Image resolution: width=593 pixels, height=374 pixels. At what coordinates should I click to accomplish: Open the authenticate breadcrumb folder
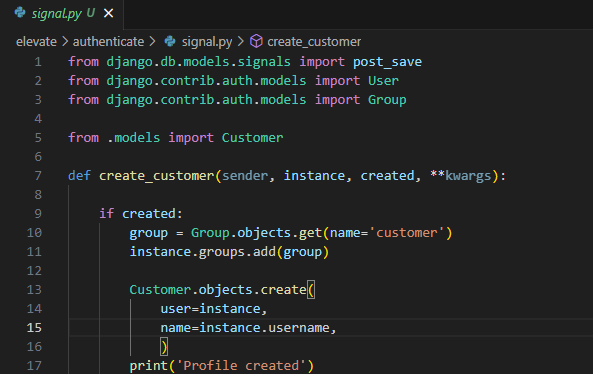coord(108,42)
